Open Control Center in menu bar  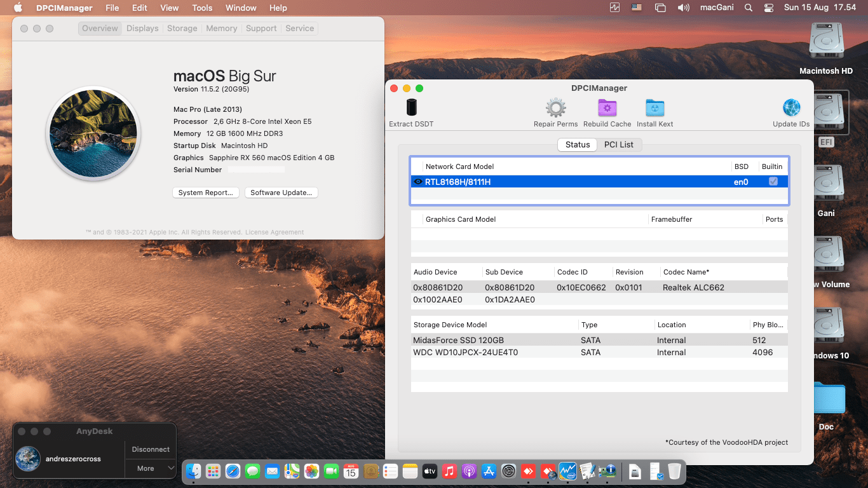[769, 8]
